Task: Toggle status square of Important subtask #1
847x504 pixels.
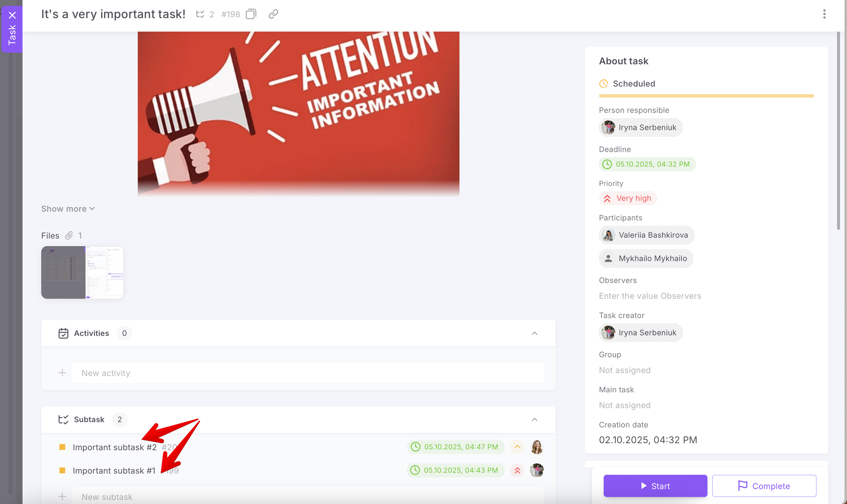Action: click(x=62, y=470)
